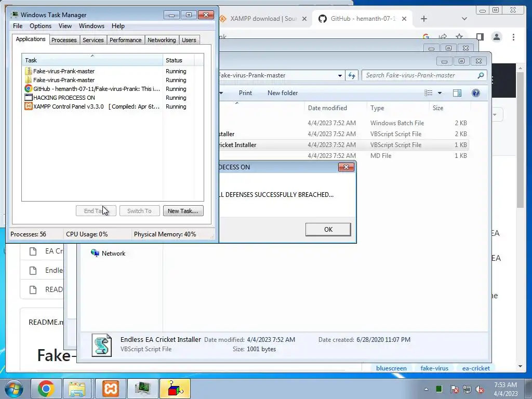Viewport: 532px width, 399px height.
Task: Toggle the Explorer preview pane icon
Action: [x=457, y=93]
